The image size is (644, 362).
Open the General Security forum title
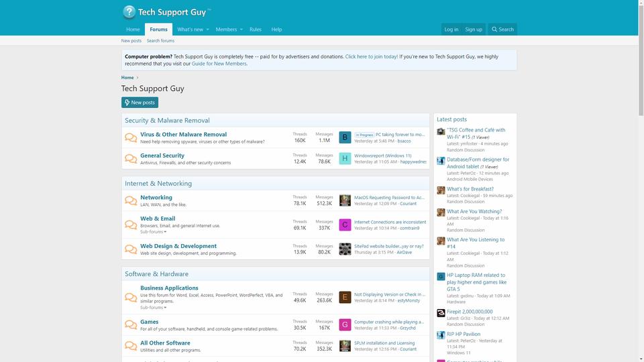[x=162, y=156]
